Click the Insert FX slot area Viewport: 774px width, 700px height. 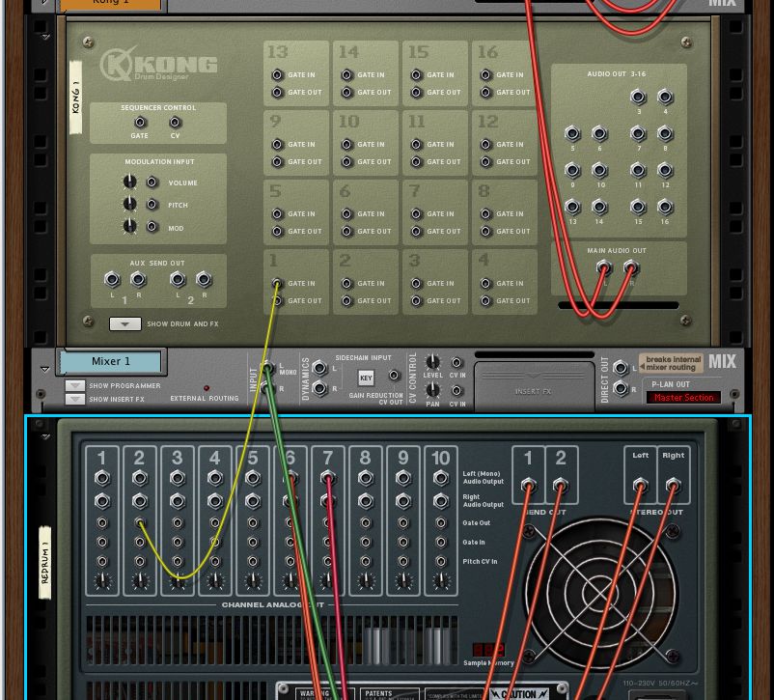pos(534,386)
